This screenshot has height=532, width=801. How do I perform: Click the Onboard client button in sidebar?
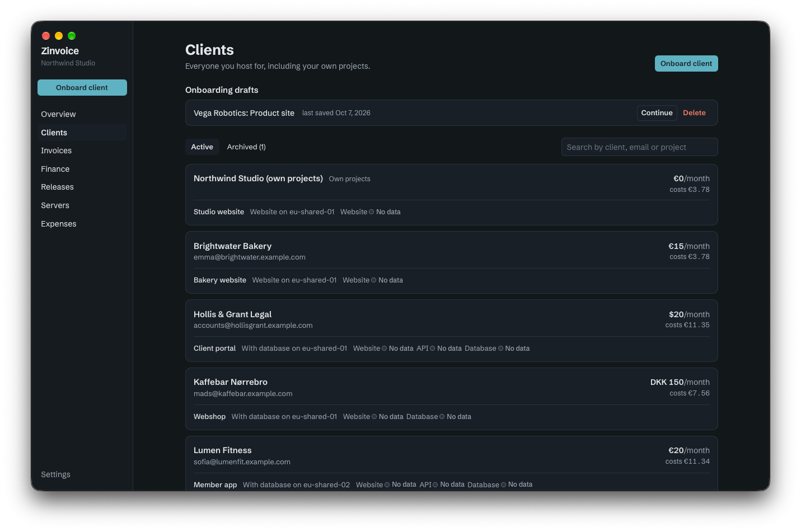pos(82,88)
